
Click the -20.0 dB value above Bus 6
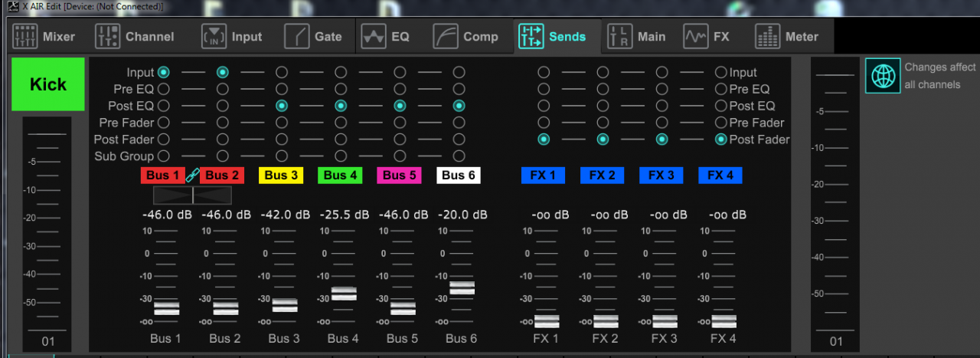tap(462, 215)
